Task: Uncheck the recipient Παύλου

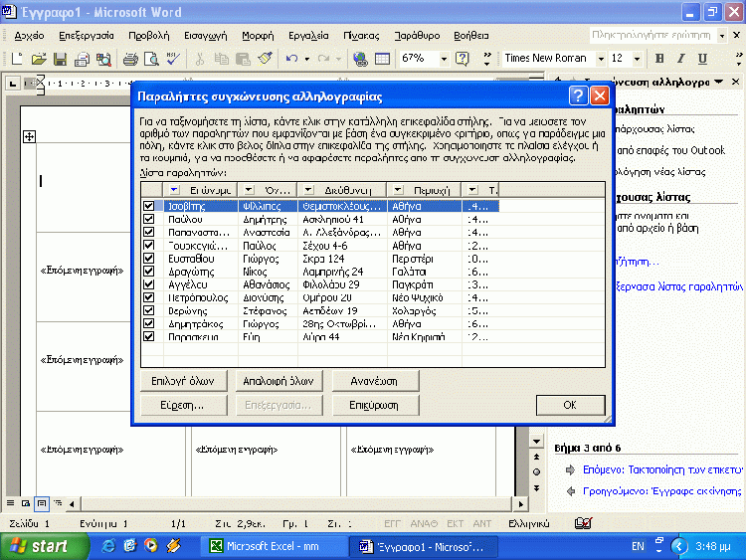Action: (x=149, y=220)
